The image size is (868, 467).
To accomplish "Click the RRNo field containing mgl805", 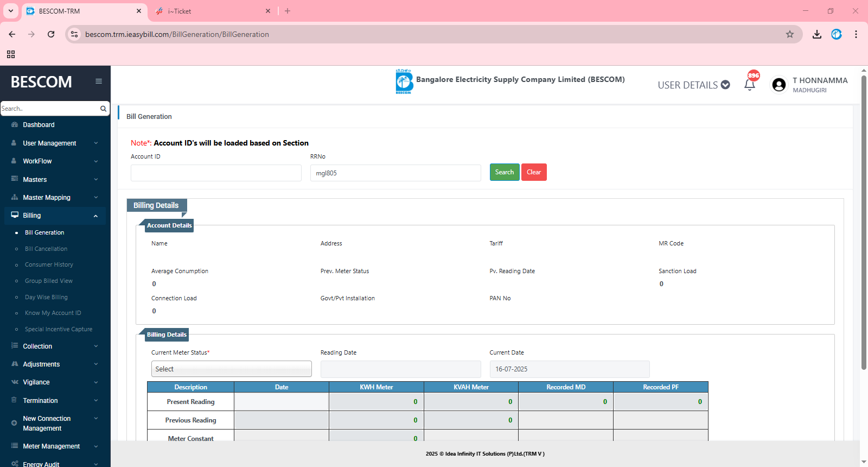I will click(395, 173).
